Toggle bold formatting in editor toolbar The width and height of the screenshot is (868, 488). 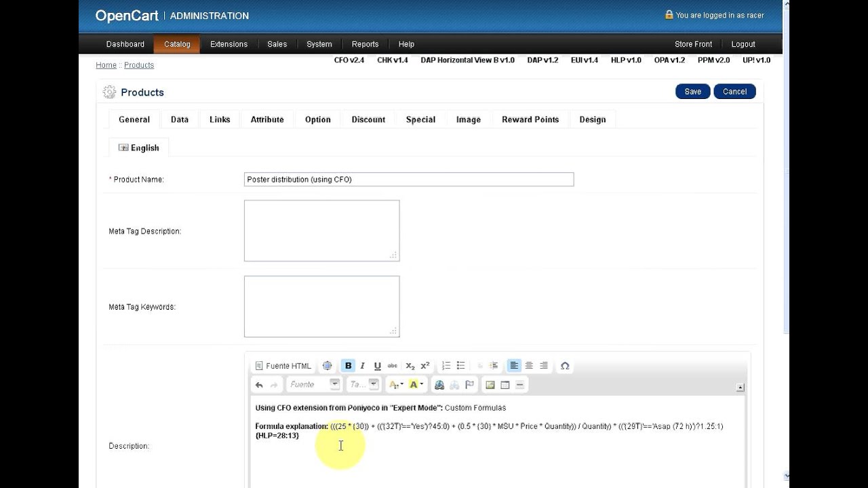tap(348, 366)
